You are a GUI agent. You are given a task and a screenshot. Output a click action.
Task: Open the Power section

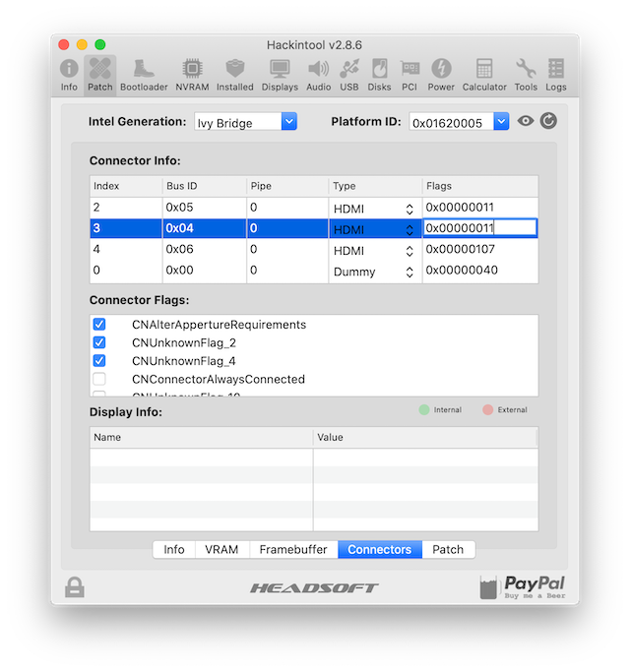tap(441, 76)
